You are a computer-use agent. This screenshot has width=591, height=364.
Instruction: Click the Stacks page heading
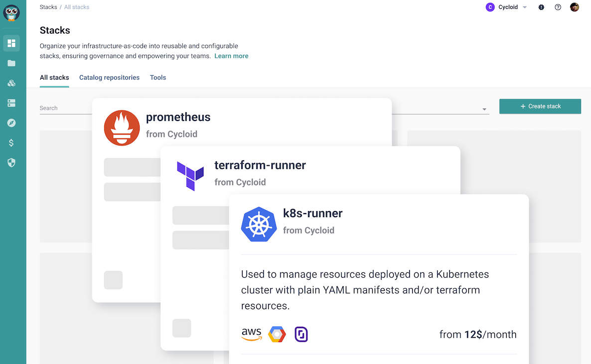tap(55, 30)
